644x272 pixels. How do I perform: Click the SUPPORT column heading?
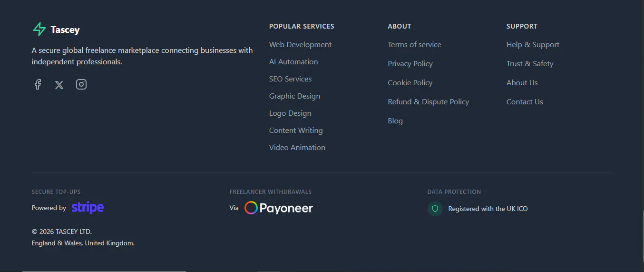pyautogui.click(x=522, y=26)
